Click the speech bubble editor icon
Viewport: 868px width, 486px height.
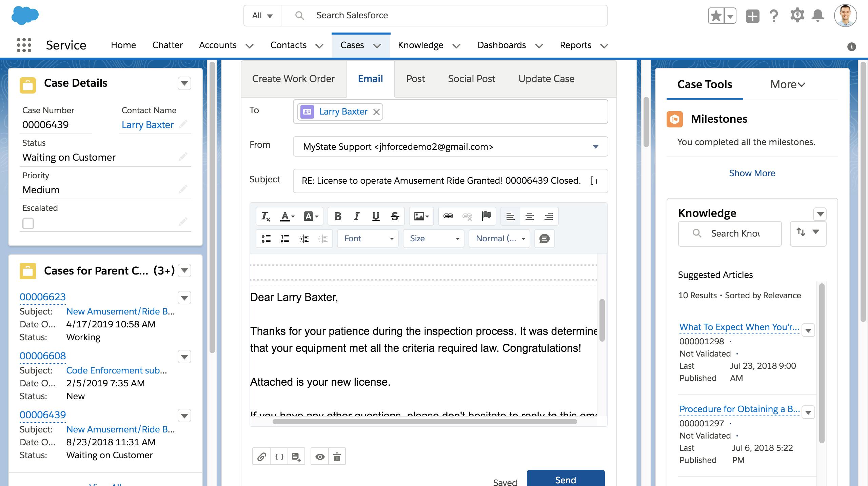tap(544, 239)
